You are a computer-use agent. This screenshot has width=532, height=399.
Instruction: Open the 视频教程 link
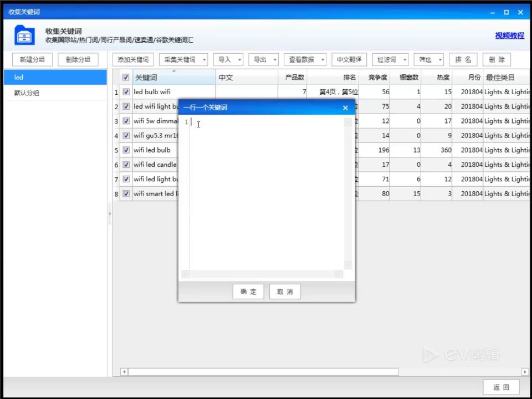[510, 35]
